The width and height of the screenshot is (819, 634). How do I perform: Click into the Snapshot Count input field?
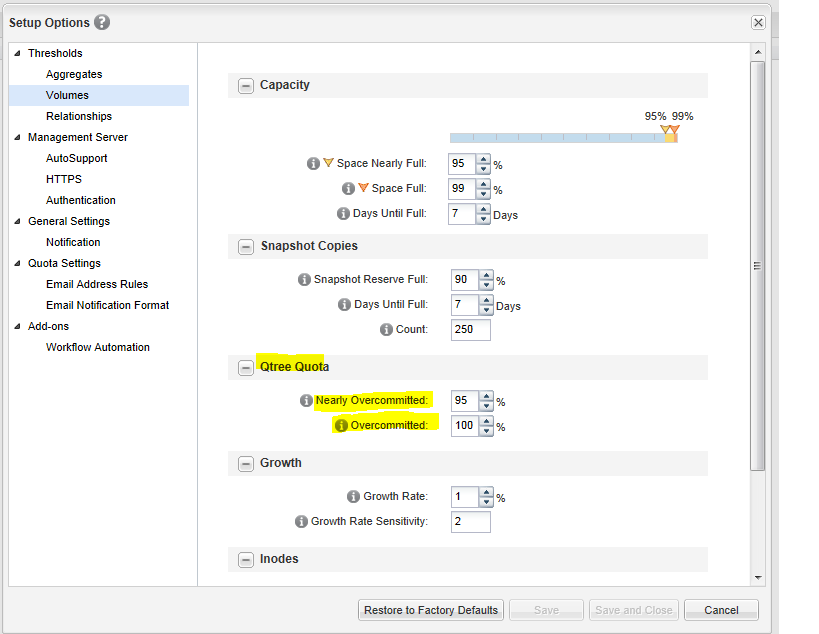coord(470,329)
